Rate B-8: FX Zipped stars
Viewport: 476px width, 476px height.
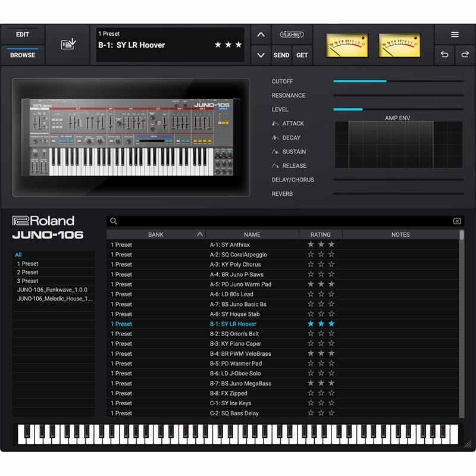pyautogui.click(x=321, y=393)
